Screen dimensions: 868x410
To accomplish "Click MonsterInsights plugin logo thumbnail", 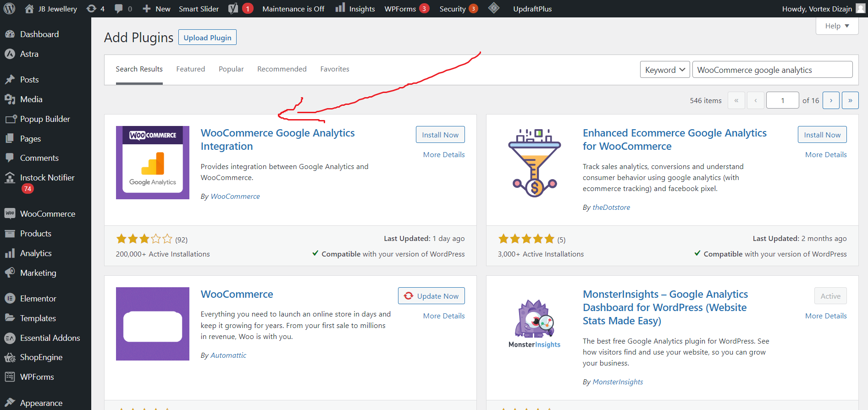I will [x=535, y=324].
